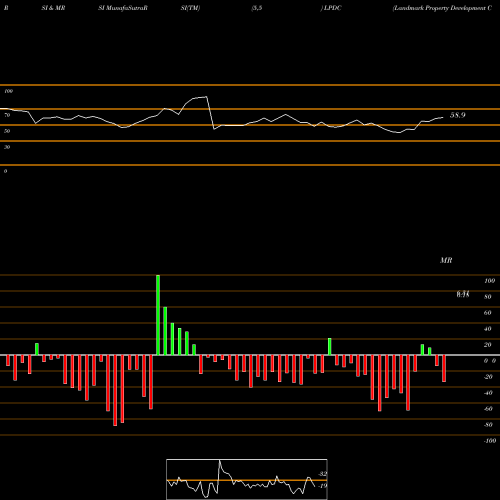Click the '-40' label on the MR axis
The image size is (500, 500).
pyautogui.click(x=488, y=393)
